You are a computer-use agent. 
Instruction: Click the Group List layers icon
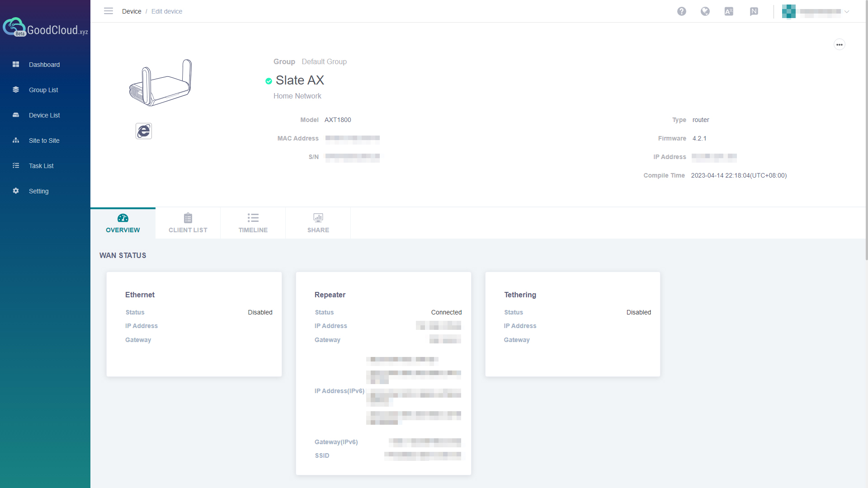pyautogui.click(x=16, y=90)
